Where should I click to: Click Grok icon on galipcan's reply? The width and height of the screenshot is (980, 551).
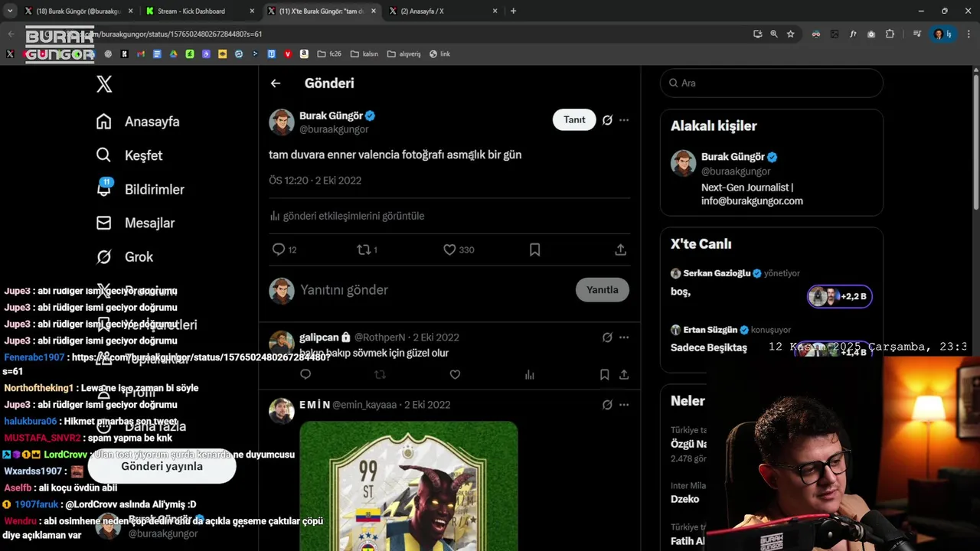607,337
